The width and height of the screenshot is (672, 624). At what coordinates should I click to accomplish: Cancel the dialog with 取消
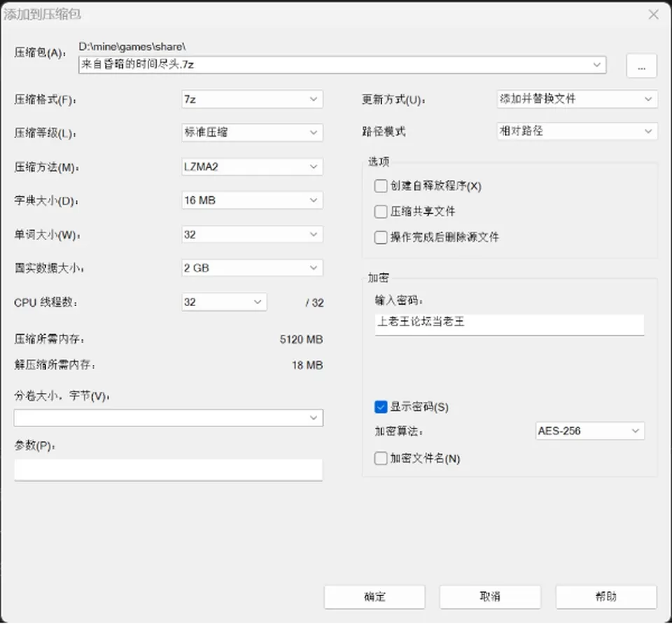pyautogui.click(x=490, y=597)
